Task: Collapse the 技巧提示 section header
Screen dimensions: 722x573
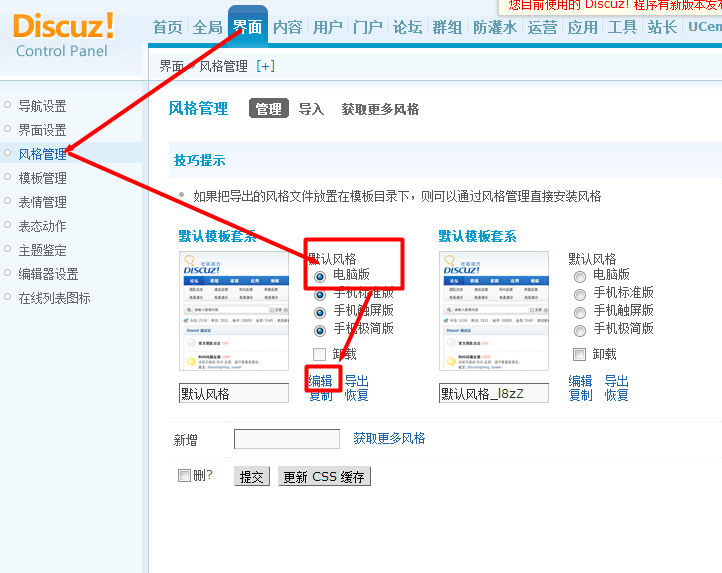Action: [199, 160]
